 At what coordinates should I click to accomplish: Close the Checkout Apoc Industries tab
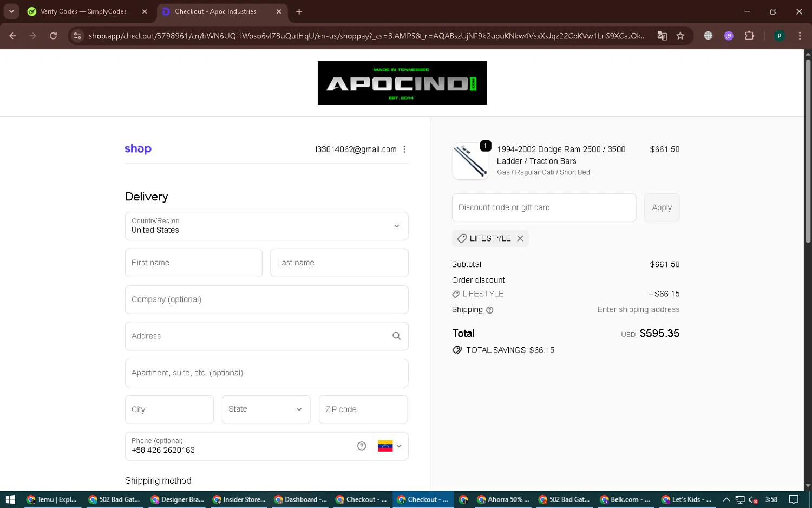pos(279,11)
